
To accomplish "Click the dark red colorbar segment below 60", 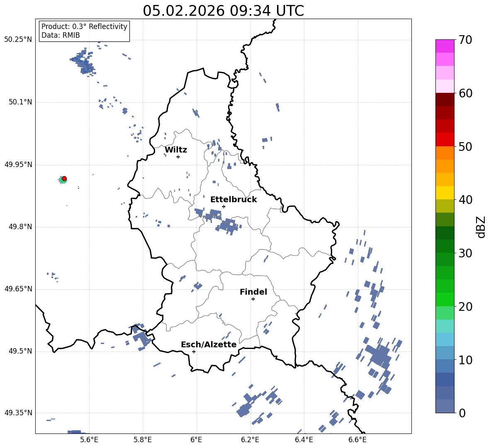I will tap(445, 99).
